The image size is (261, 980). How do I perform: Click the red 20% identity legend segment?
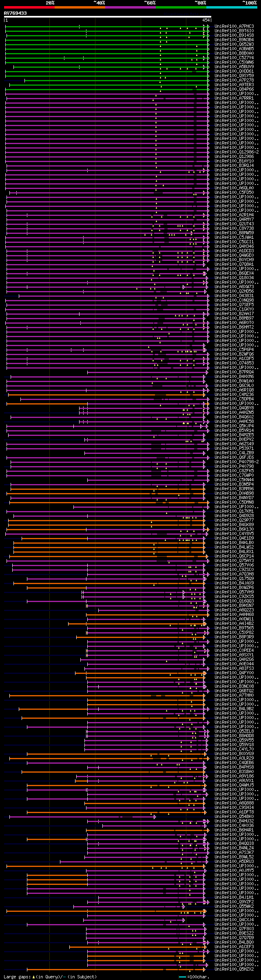click(29, 7)
